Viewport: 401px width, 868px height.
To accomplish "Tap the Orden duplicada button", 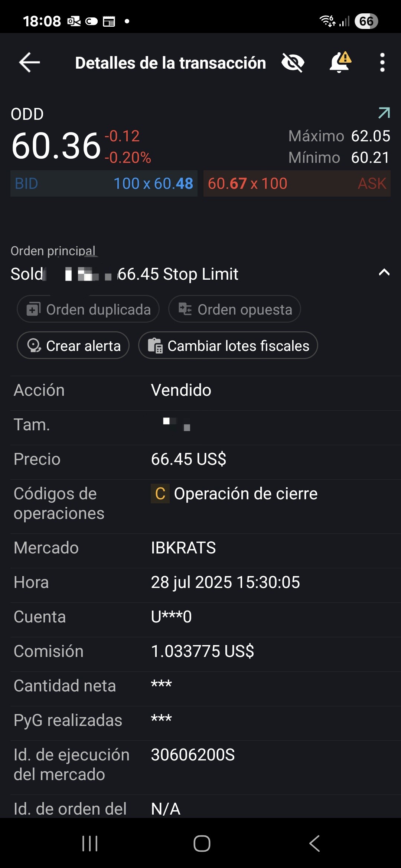I will pyautogui.click(x=88, y=309).
